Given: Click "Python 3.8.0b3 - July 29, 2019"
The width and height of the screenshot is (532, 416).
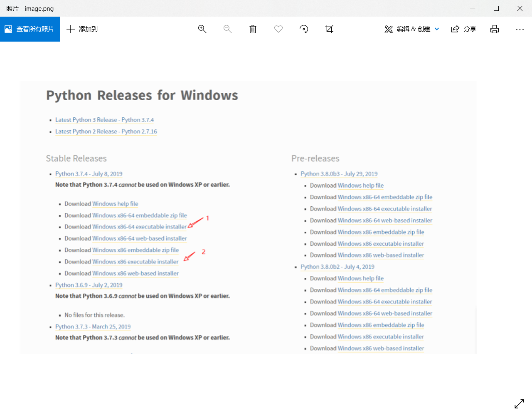Looking at the screenshot, I should click(339, 174).
